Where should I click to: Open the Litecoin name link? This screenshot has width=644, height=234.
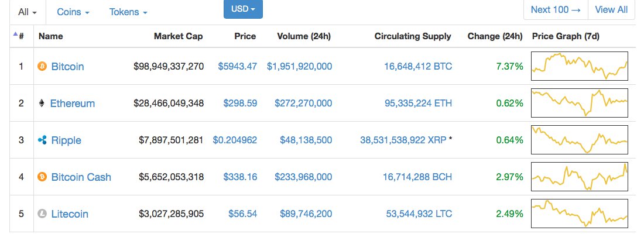click(x=70, y=214)
